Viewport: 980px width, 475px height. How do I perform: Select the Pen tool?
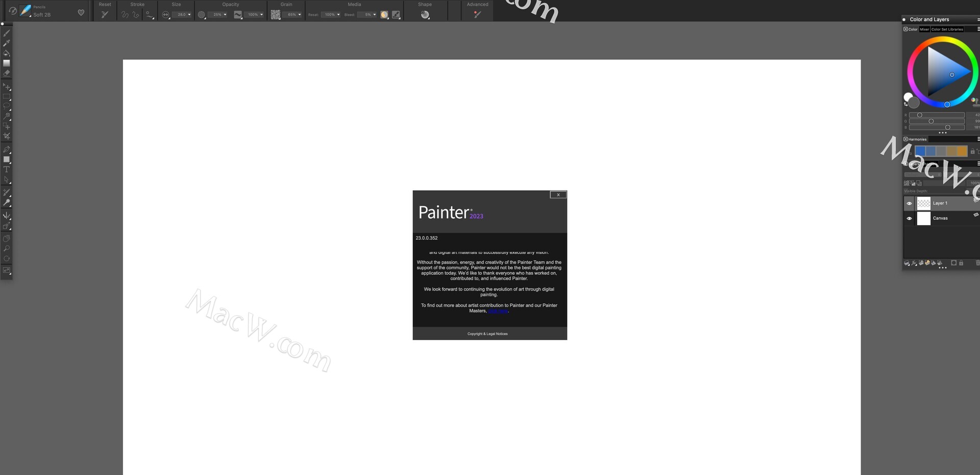[7, 150]
